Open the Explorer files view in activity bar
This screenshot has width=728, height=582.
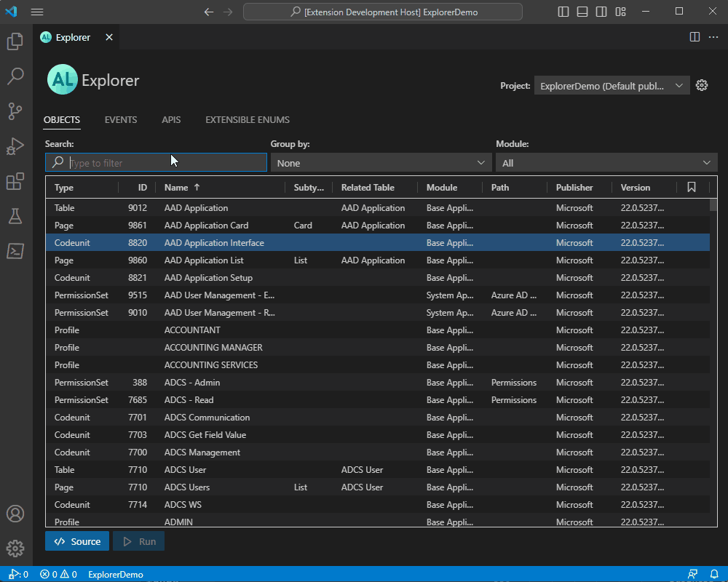pos(15,41)
